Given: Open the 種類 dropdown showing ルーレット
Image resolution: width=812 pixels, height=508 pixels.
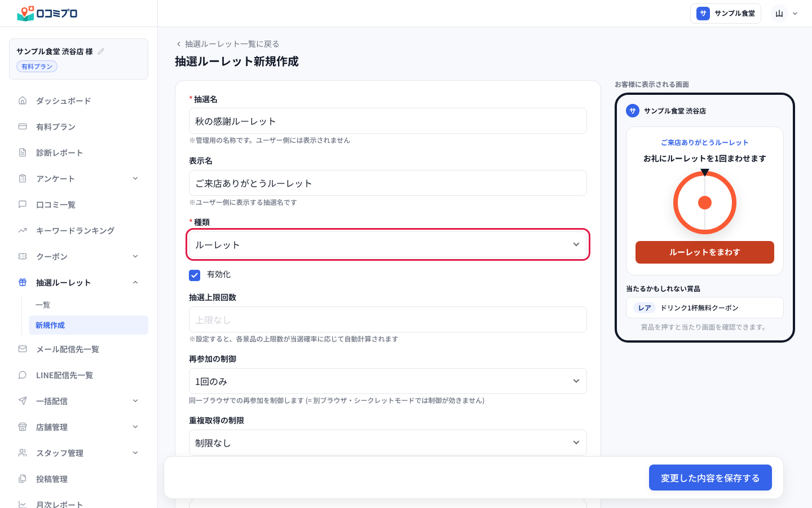Looking at the screenshot, I should [388, 244].
